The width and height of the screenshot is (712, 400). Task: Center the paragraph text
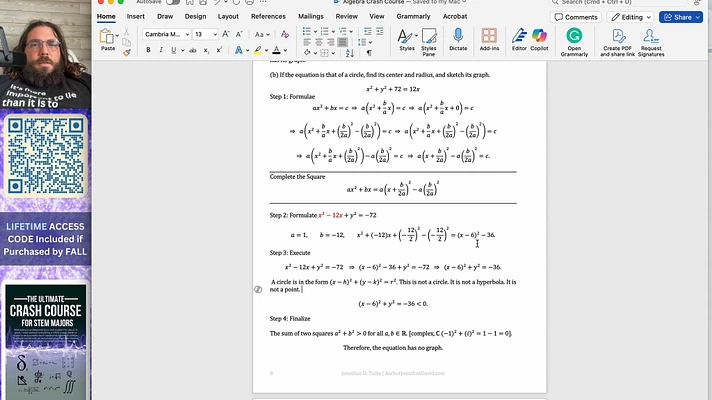tap(319, 42)
